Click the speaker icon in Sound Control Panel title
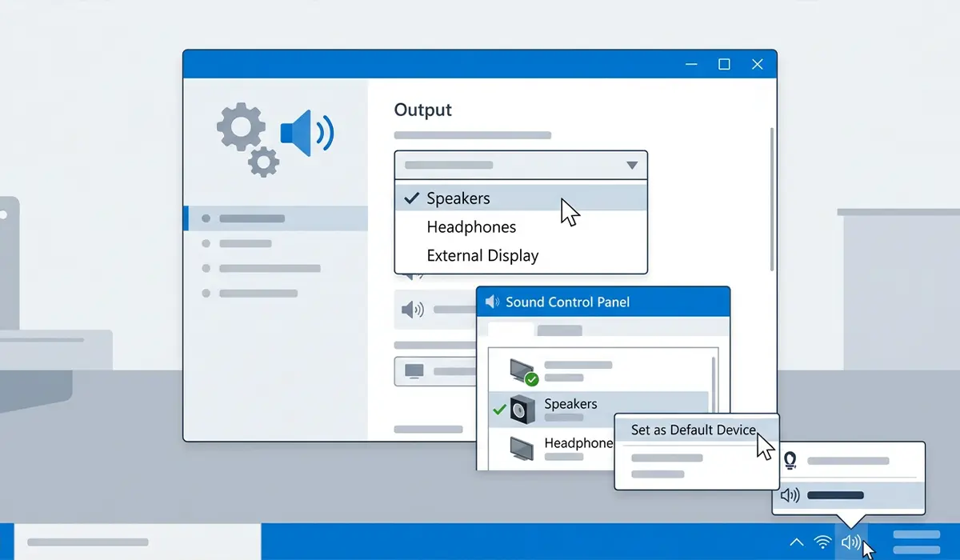Image resolution: width=960 pixels, height=560 pixels. point(492,302)
